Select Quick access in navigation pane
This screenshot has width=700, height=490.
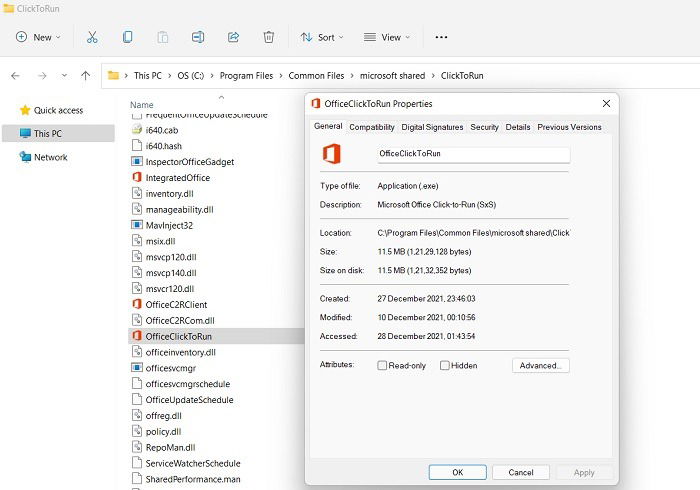point(58,110)
